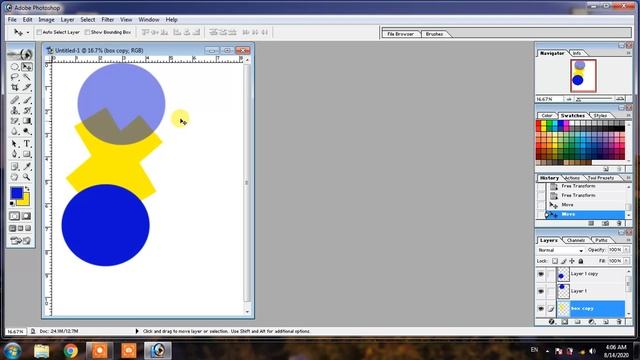
Task: Toggle lock image pixels brush icon
Action: 564,261
